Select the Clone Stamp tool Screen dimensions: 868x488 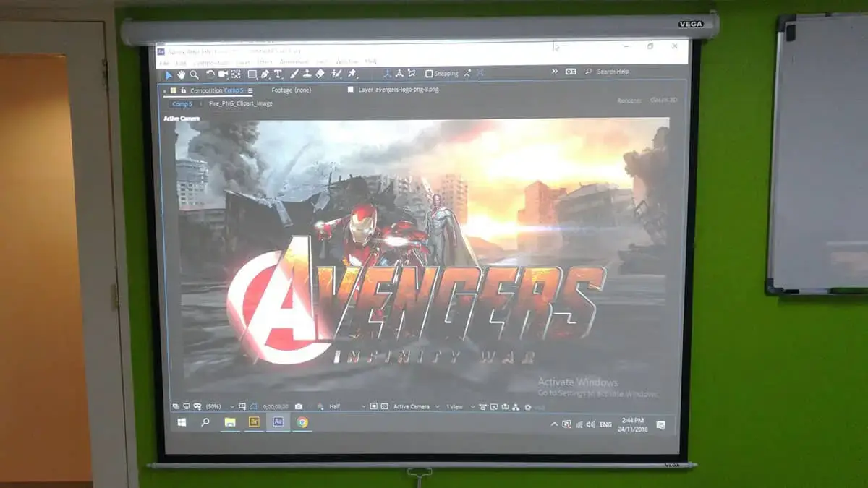pos(307,74)
